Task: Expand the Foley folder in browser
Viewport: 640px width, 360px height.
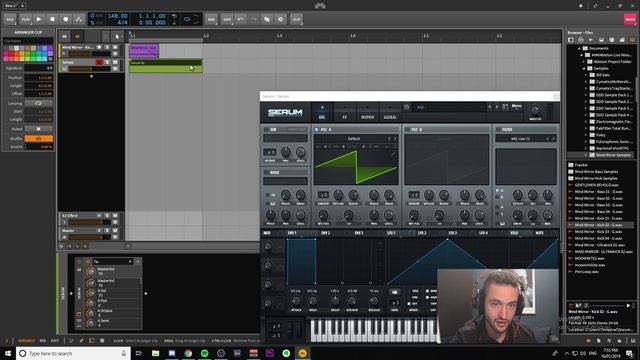Action: point(586,135)
